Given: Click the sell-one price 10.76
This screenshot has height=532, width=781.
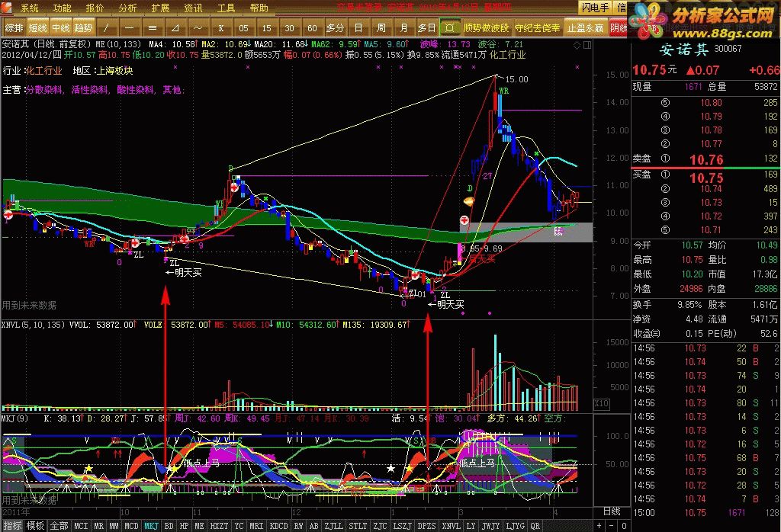Looking at the screenshot, I should pos(706,160).
